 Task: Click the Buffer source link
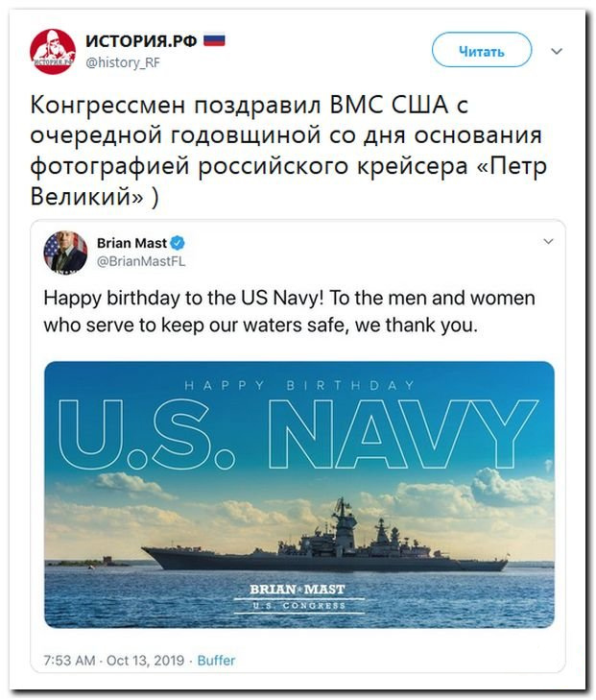(x=216, y=661)
